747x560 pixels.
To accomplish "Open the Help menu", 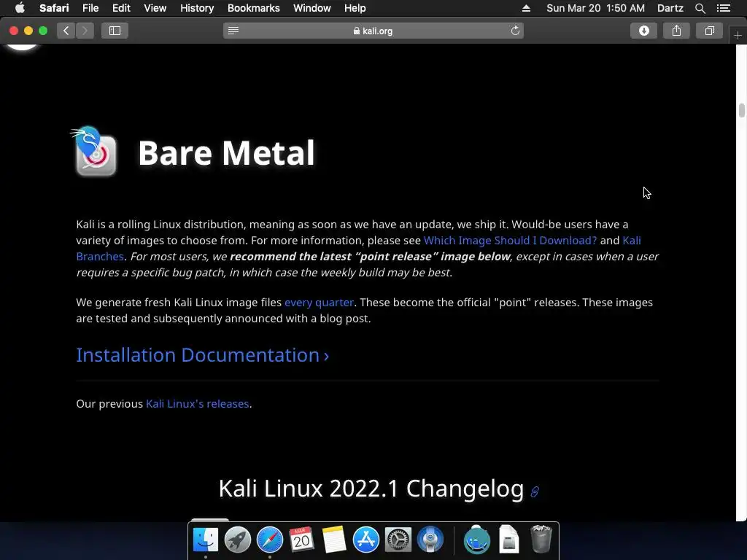I will [x=355, y=8].
